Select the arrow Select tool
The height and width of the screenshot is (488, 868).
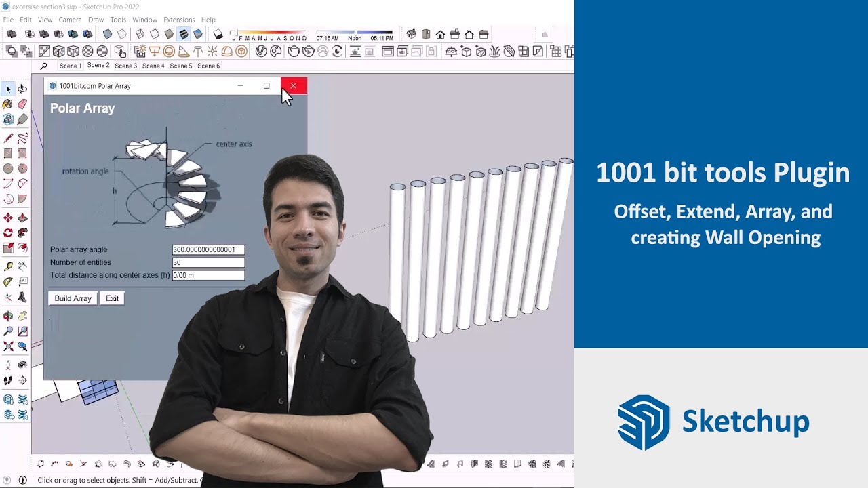[8, 89]
